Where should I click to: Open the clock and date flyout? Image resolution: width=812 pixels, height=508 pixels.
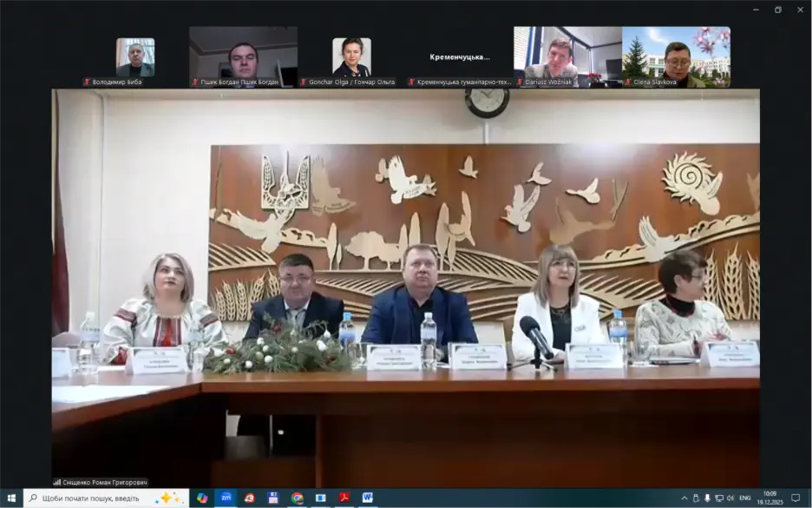tap(769, 498)
